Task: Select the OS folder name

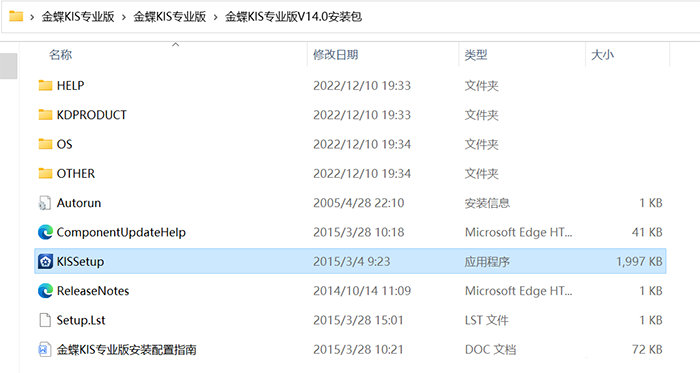Action: pyautogui.click(x=64, y=144)
